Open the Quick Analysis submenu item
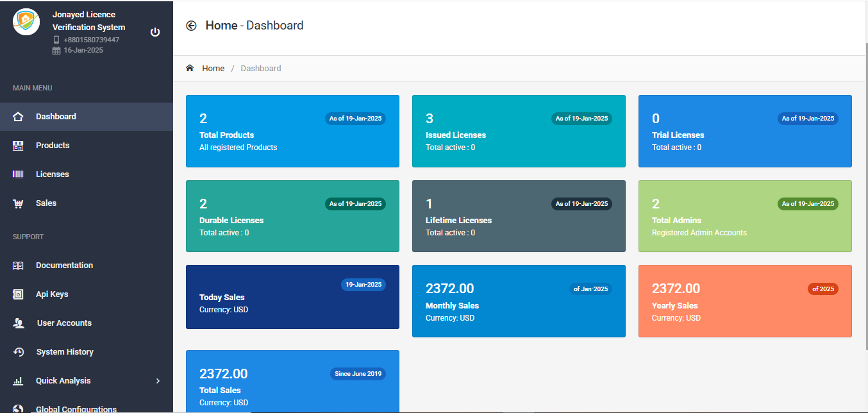 click(63, 381)
